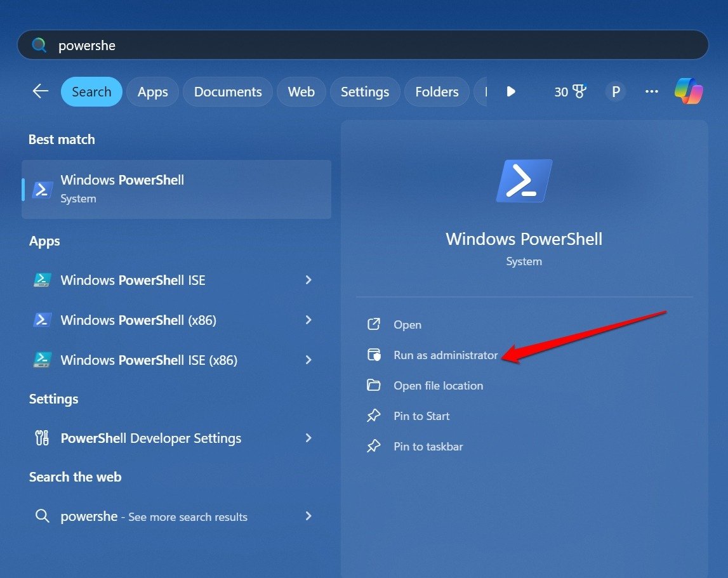Click Open file location
The height and width of the screenshot is (578, 728).
point(437,386)
